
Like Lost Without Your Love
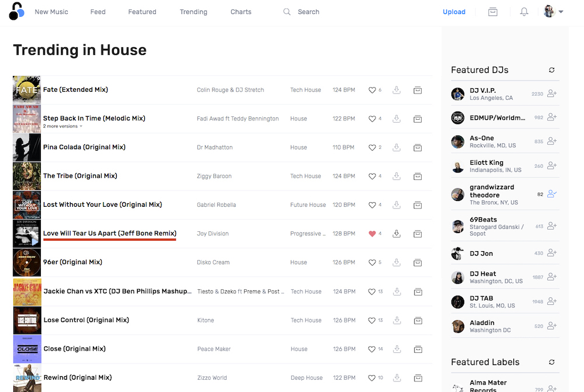[371, 205]
